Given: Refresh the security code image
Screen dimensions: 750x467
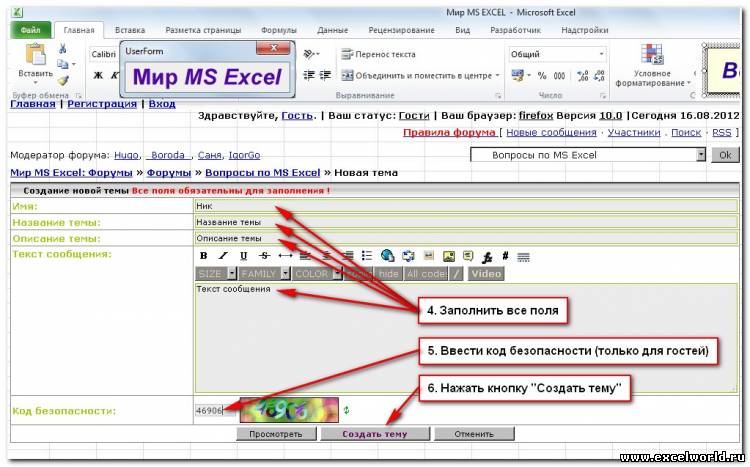Looking at the screenshot, I should coord(346,410).
